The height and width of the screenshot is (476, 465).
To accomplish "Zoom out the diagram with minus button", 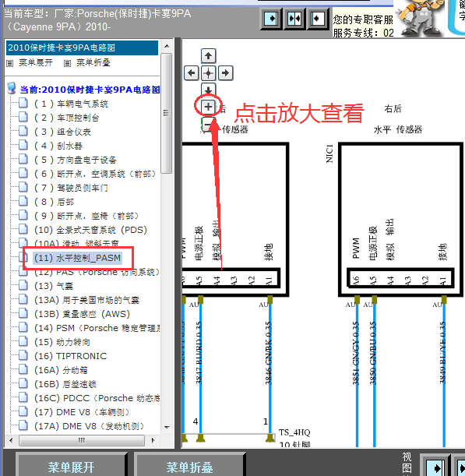I will tap(208, 124).
